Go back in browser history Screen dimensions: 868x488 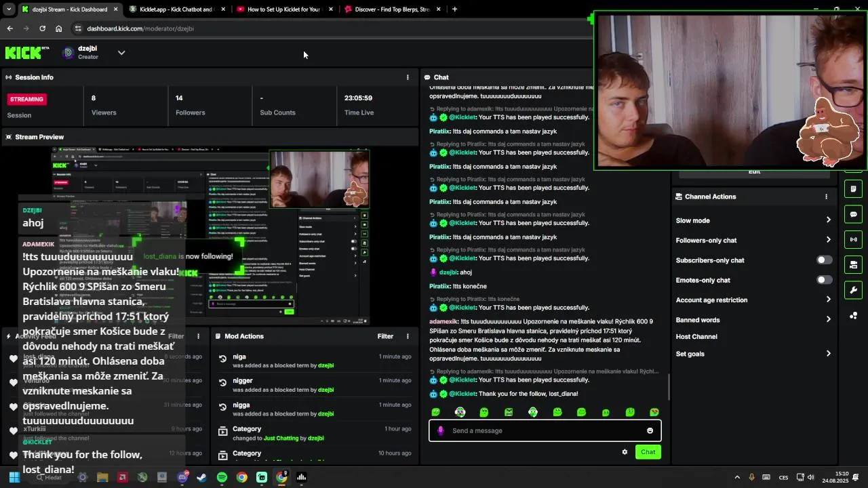point(9,28)
